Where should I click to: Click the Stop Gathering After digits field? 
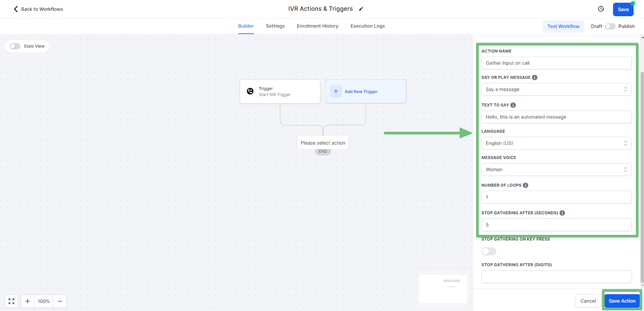tap(556, 277)
